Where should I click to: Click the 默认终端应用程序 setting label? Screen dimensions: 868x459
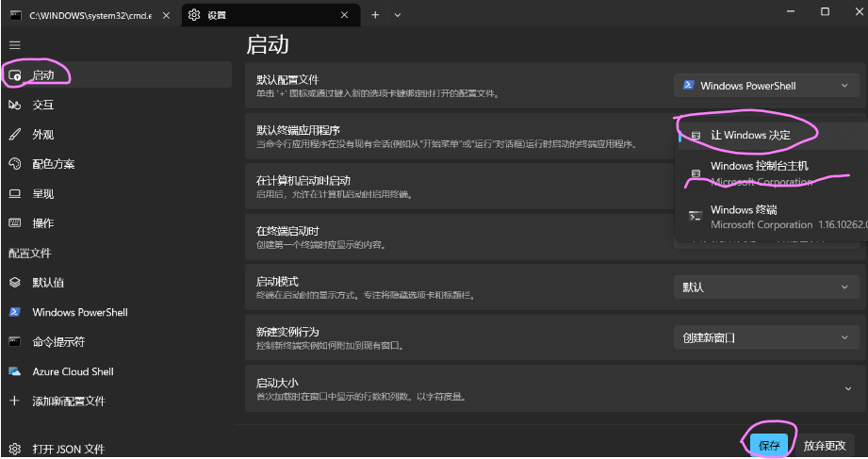(x=298, y=130)
